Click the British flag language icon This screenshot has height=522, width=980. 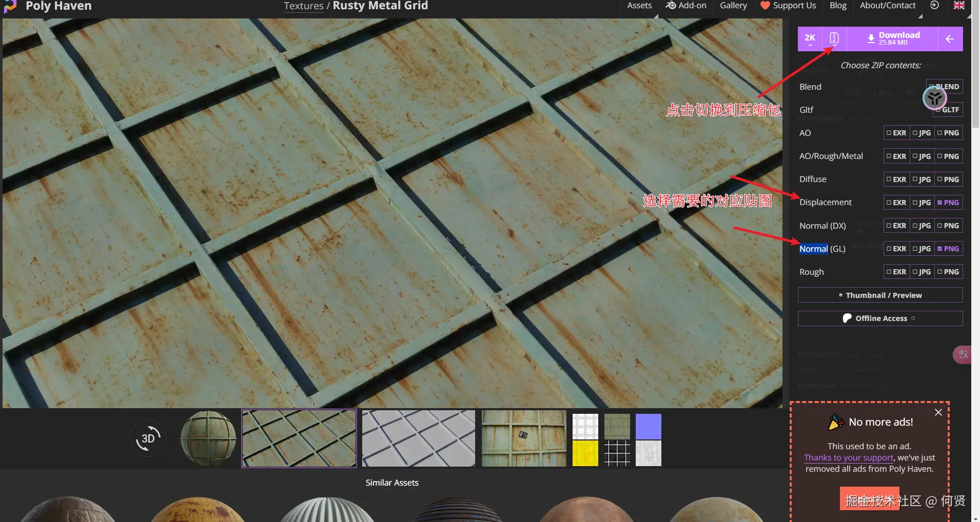click(x=958, y=6)
